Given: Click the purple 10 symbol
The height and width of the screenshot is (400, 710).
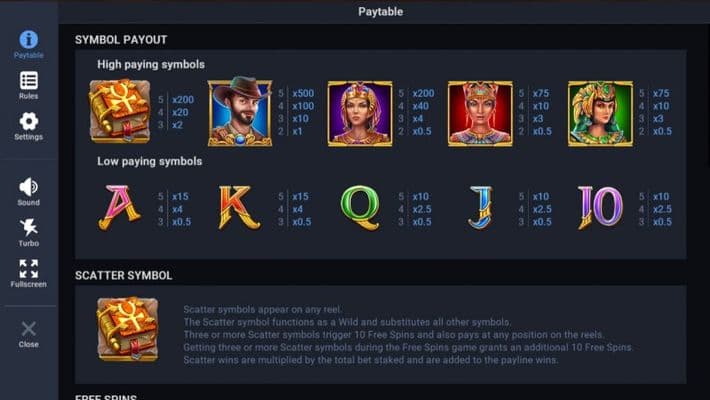Looking at the screenshot, I should 600,207.
